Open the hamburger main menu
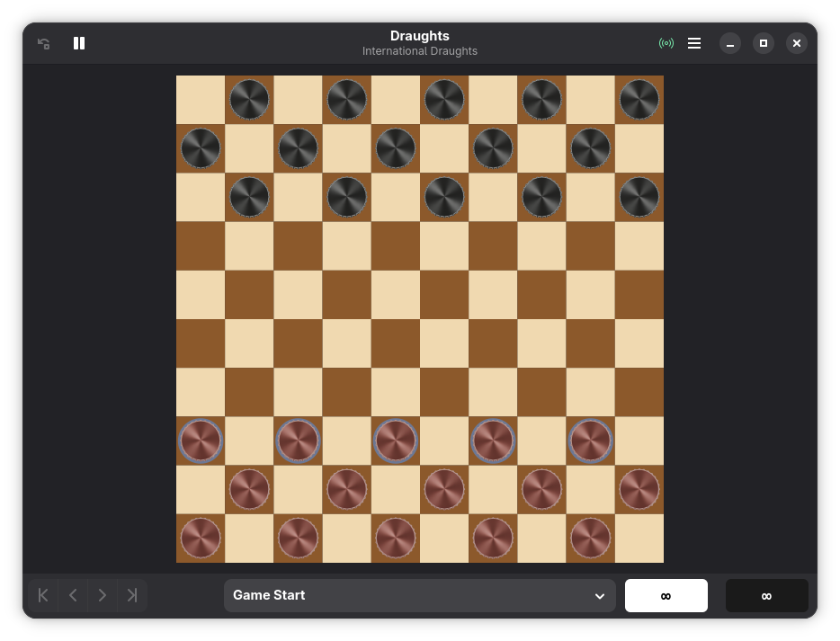This screenshot has height=641, width=840. (x=694, y=43)
